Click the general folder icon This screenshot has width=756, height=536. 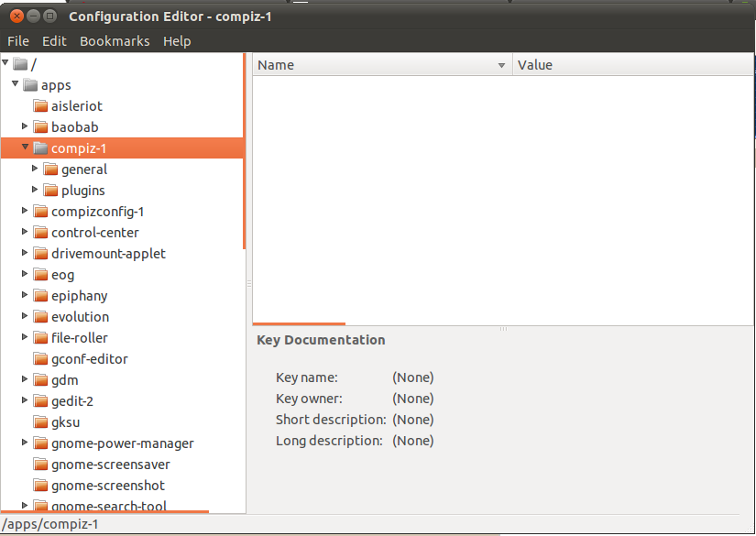50,170
